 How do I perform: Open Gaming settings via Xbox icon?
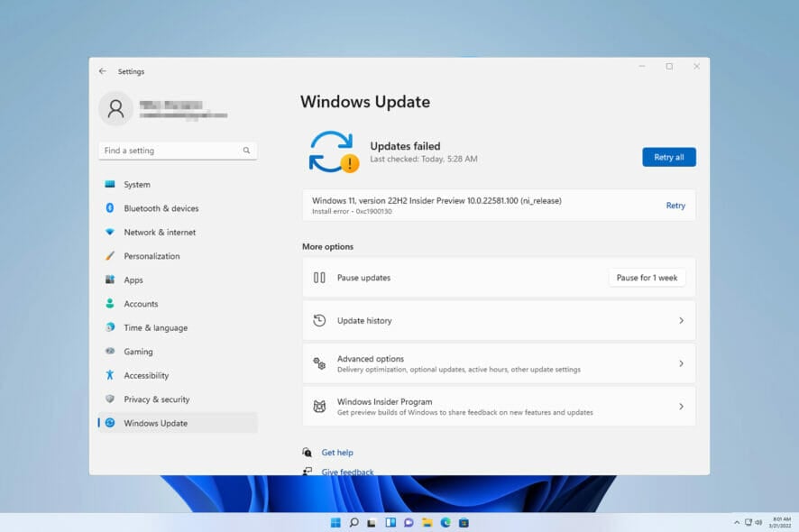[x=112, y=352]
